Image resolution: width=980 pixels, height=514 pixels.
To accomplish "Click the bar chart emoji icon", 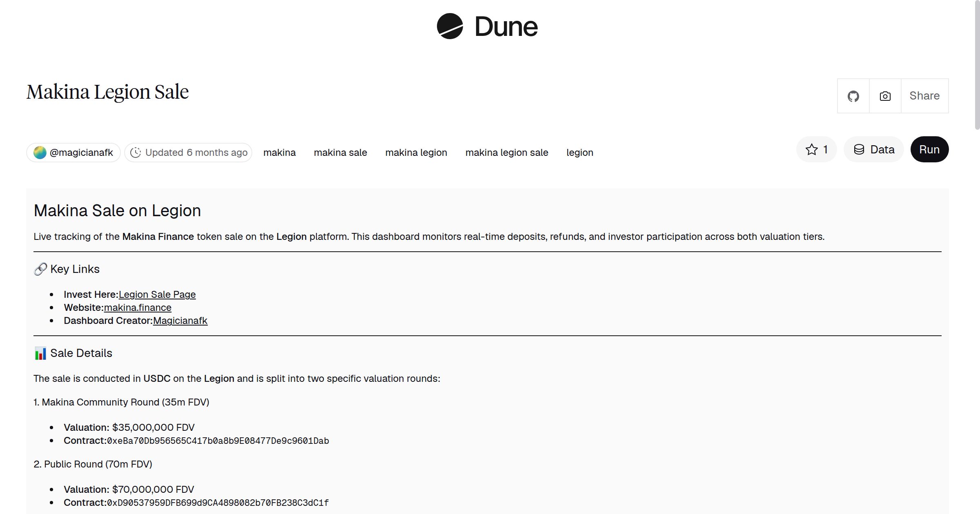I will pos(40,353).
